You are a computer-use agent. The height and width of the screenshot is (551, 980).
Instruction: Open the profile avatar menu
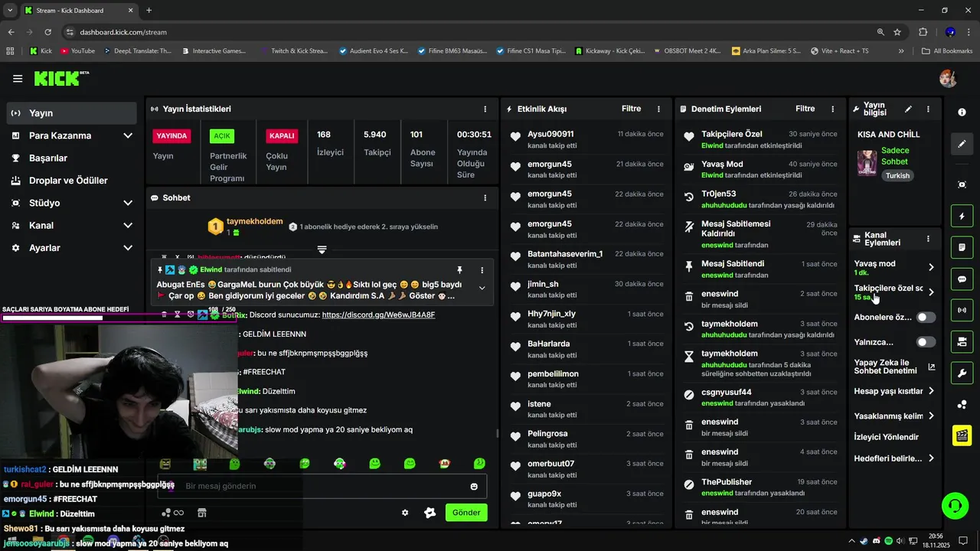click(x=948, y=79)
